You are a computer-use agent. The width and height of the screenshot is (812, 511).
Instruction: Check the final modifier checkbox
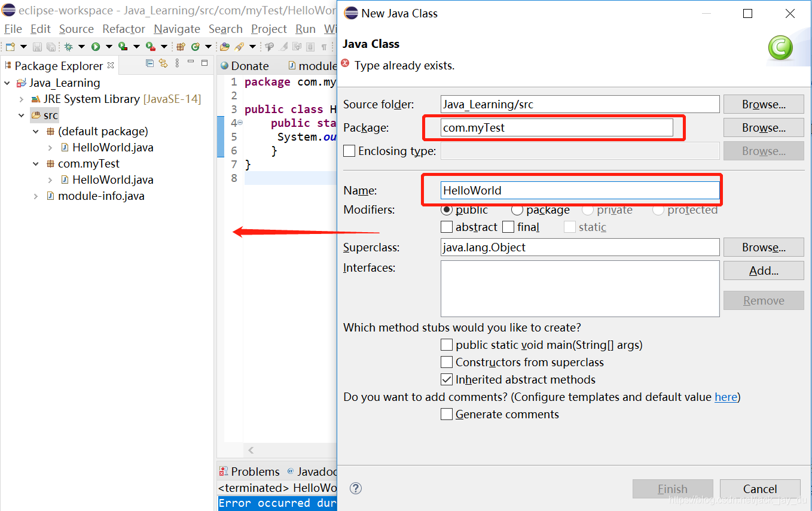coord(508,227)
